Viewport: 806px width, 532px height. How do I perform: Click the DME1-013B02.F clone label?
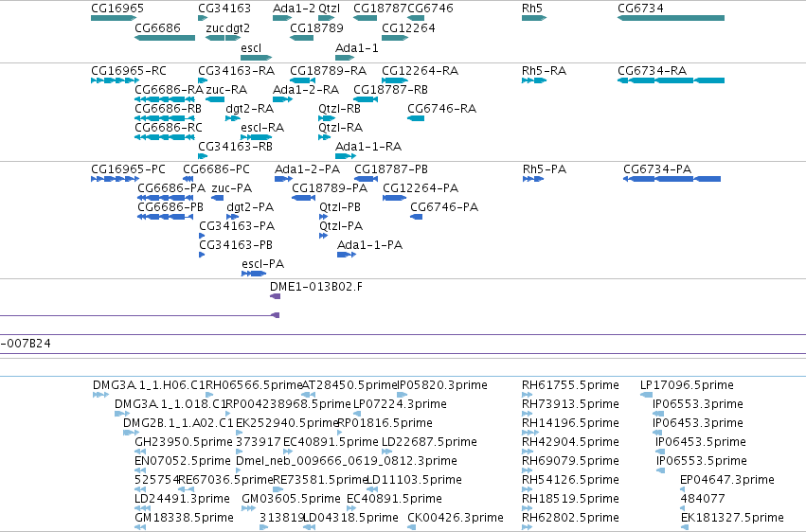click(x=316, y=287)
